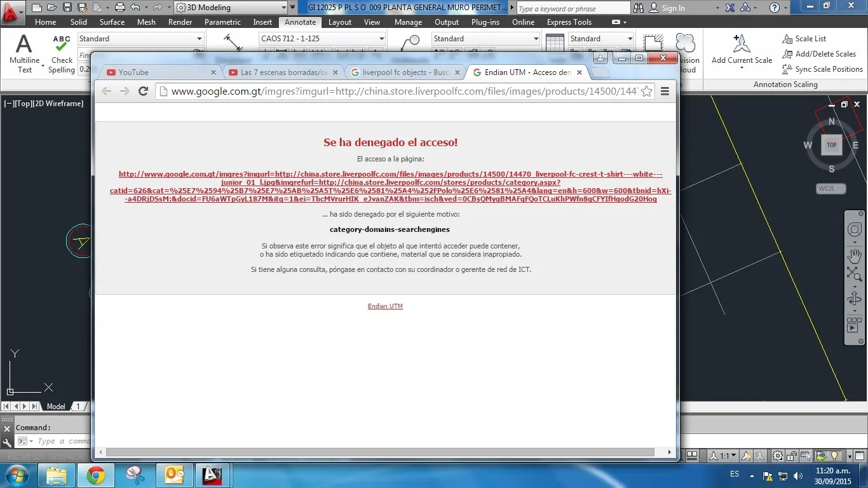Click the Zoom Extents icon in navigation bar
This screenshot has width=868, height=488.
[855, 274]
